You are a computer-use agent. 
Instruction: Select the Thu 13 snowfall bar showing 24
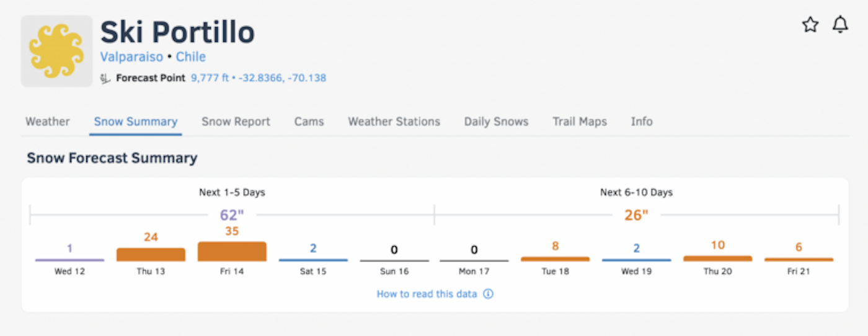[151, 254]
